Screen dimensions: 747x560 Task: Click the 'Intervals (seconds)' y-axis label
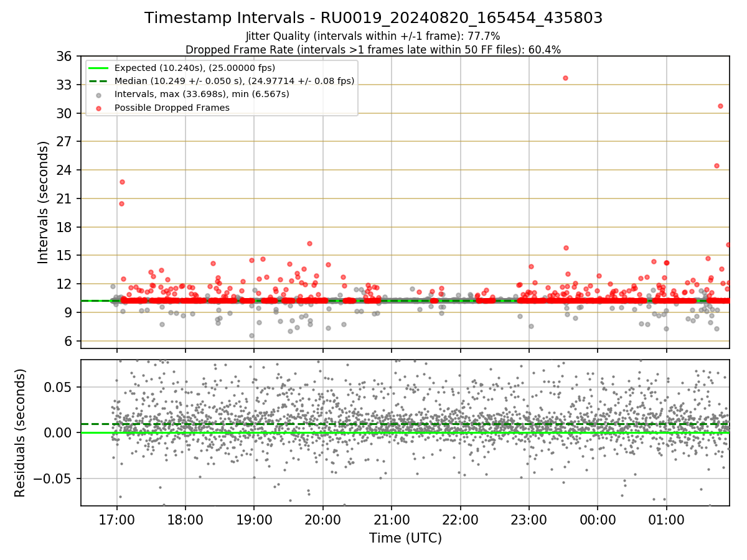click(x=43, y=202)
